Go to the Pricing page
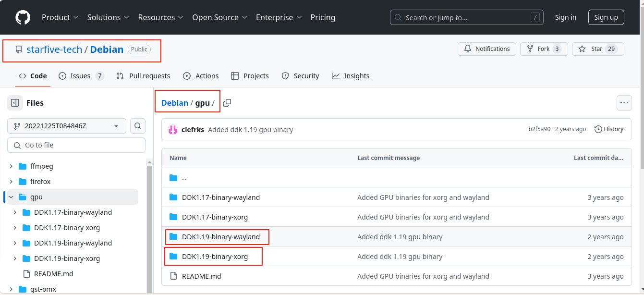This screenshot has width=644, height=295. pos(323,17)
